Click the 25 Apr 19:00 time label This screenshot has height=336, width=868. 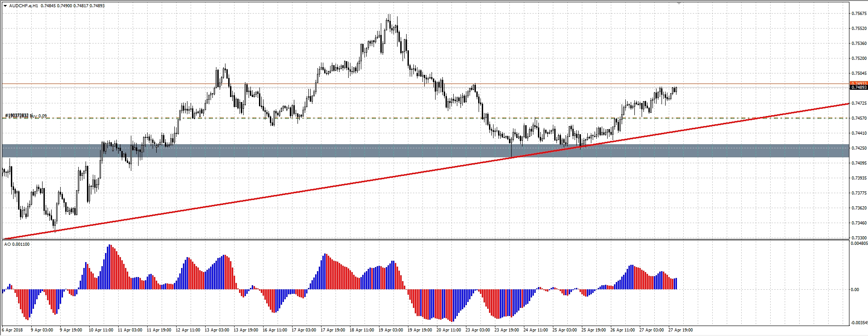593,330
